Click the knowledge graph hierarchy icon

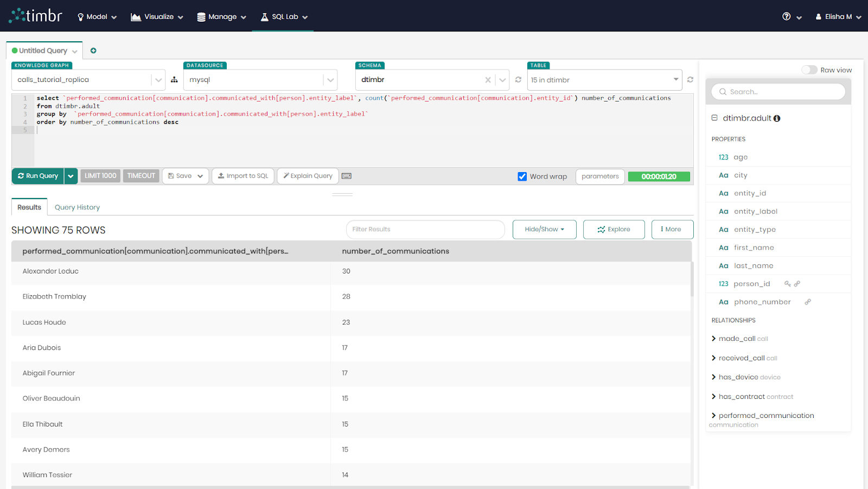[x=174, y=80]
